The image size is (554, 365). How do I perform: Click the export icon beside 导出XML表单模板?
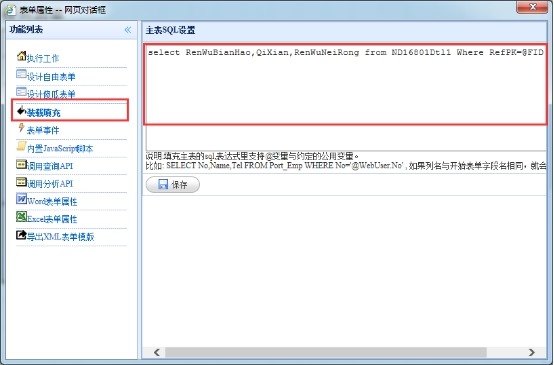pyautogui.click(x=21, y=235)
